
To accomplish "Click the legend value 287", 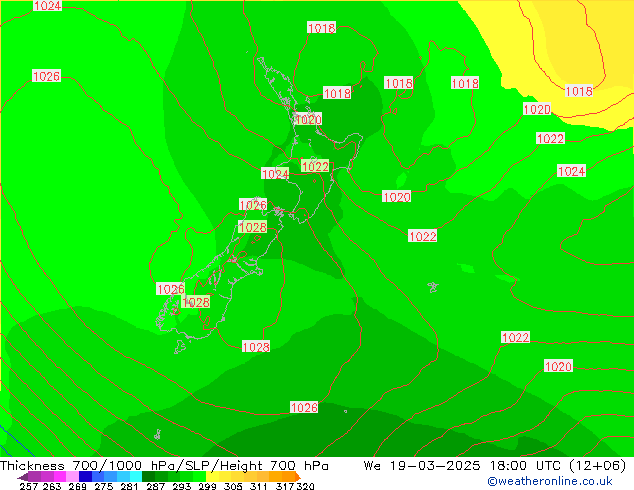I will click(155, 486).
